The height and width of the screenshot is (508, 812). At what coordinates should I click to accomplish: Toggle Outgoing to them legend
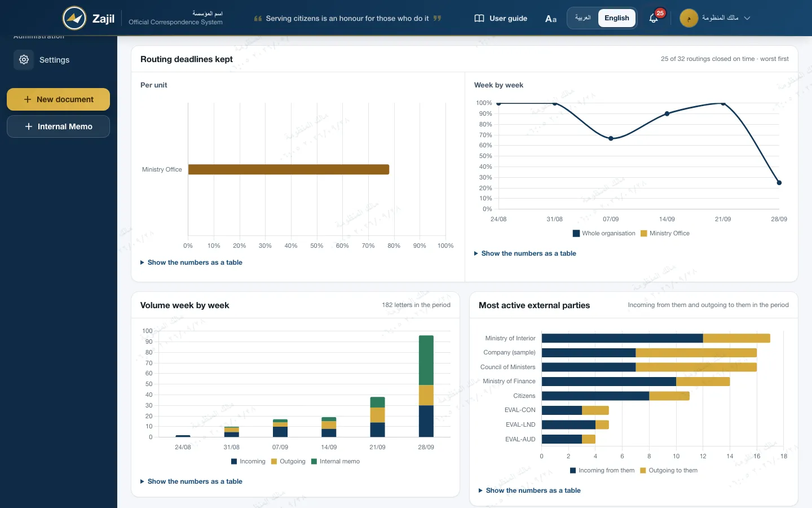point(669,470)
